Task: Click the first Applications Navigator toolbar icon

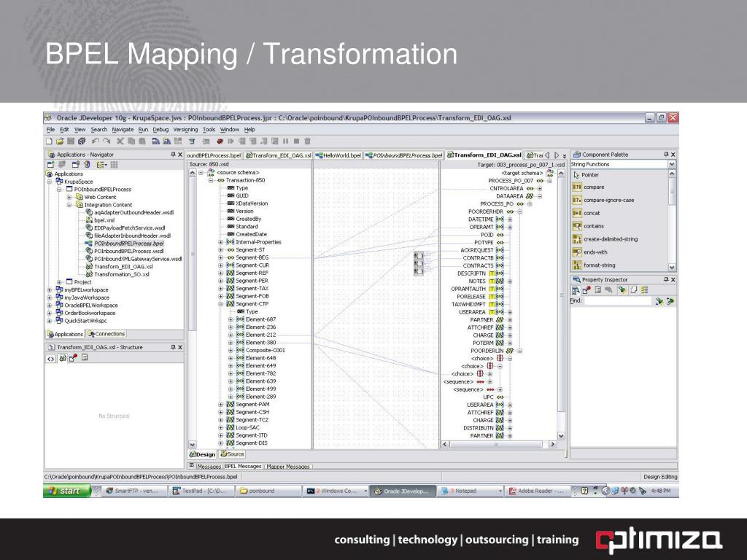Action: point(50,165)
